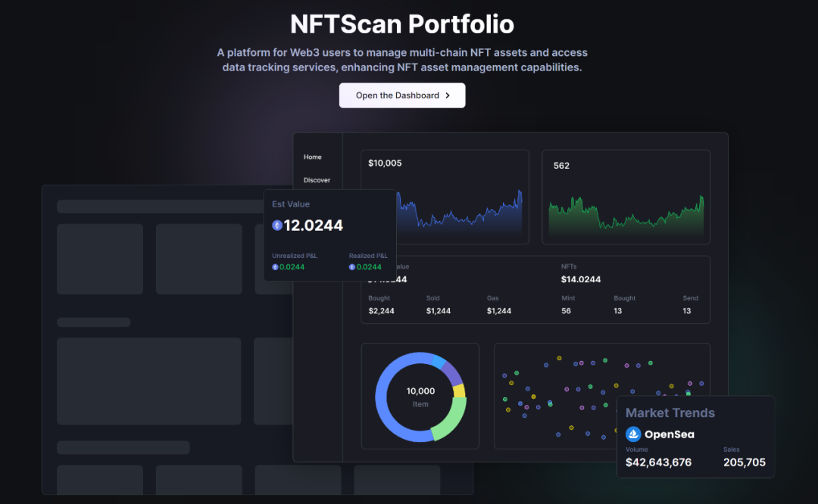The width and height of the screenshot is (818, 504).
Task: Select Discover in the dashboard sidebar
Action: pyautogui.click(x=317, y=180)
